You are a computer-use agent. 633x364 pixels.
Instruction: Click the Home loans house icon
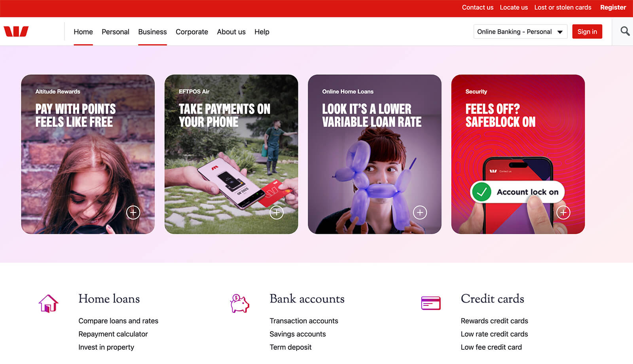(48, 303)
